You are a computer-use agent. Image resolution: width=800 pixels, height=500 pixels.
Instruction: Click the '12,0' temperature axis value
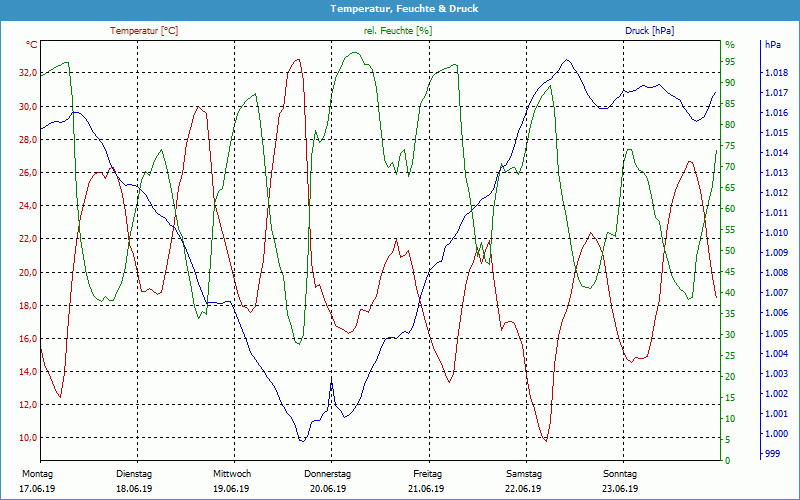(28, 405)
